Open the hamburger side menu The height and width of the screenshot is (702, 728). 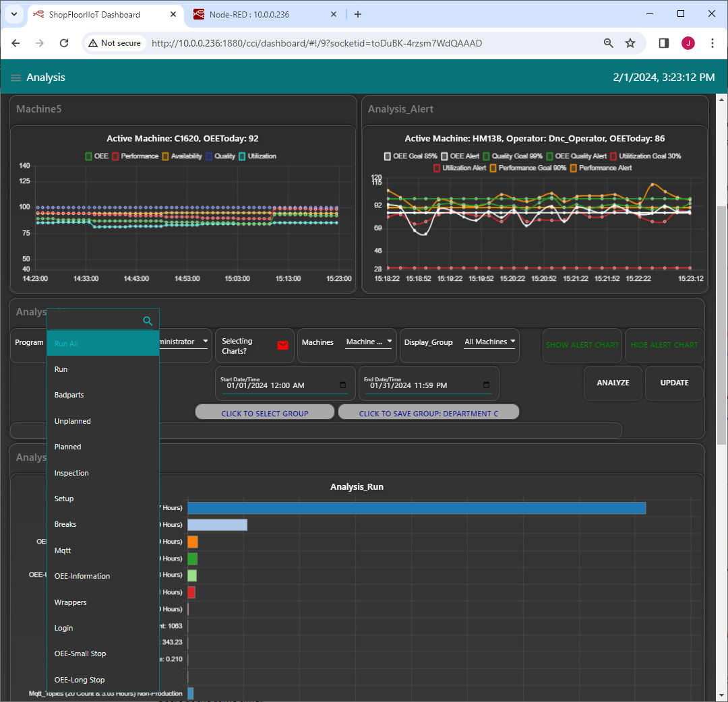point(16,77)
